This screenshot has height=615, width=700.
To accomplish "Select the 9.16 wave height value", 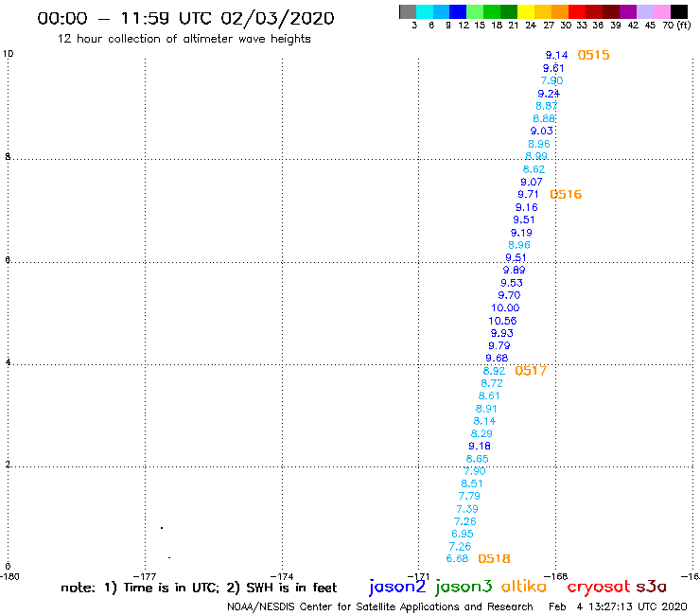I will [527, 207].
